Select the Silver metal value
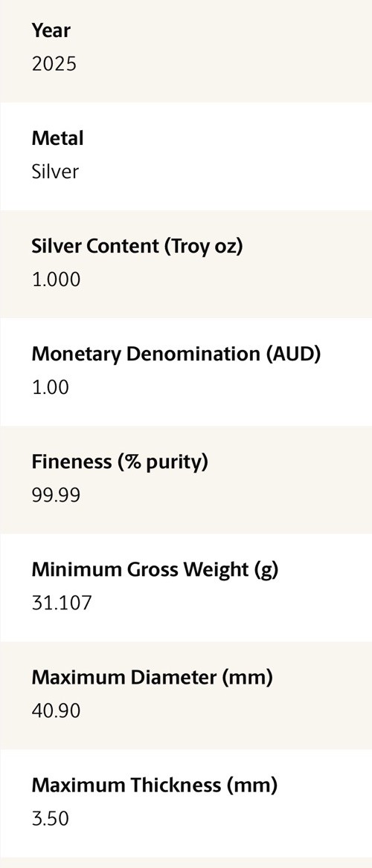 55,172
